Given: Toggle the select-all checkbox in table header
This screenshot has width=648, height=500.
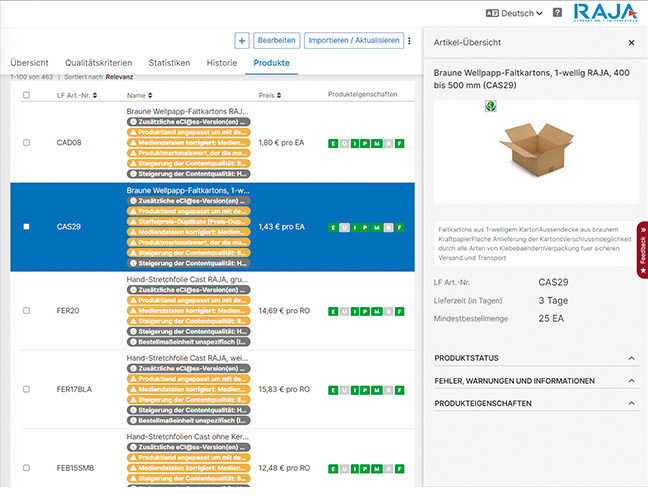Looking at the screenshot, I should pyautogui.click(x=26, y=95).
